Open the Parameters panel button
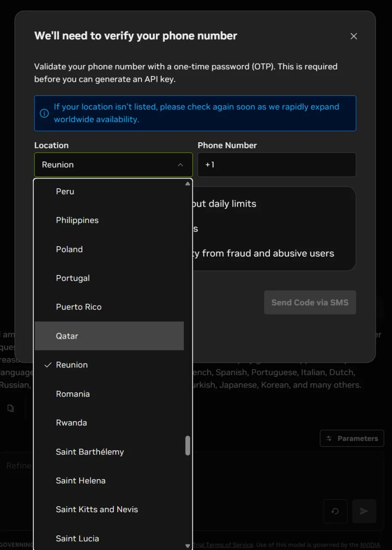The width and height of the screenshot is (392, 550). [352, 438]
